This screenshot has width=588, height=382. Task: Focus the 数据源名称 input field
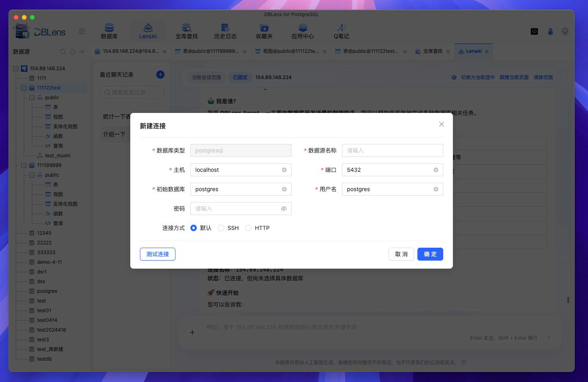tap(392, 150)
